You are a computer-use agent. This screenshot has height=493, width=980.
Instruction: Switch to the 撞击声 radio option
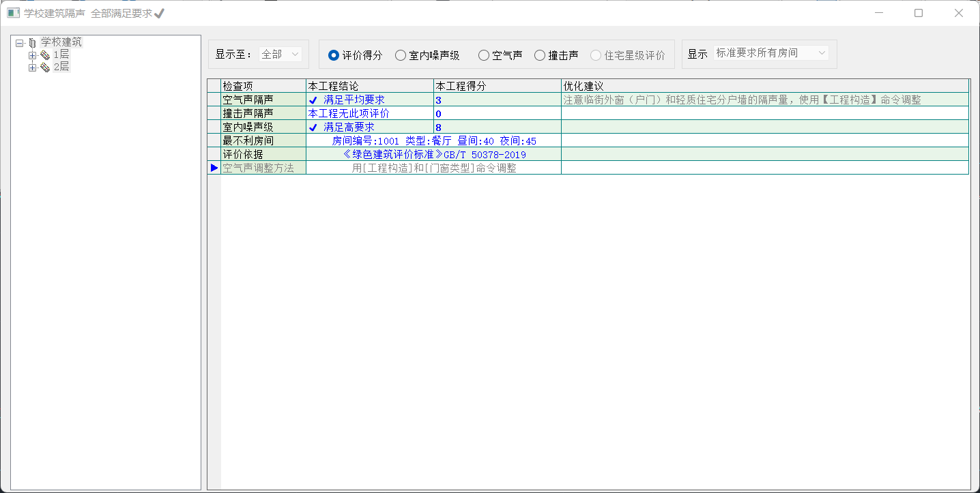coord(540,55)
